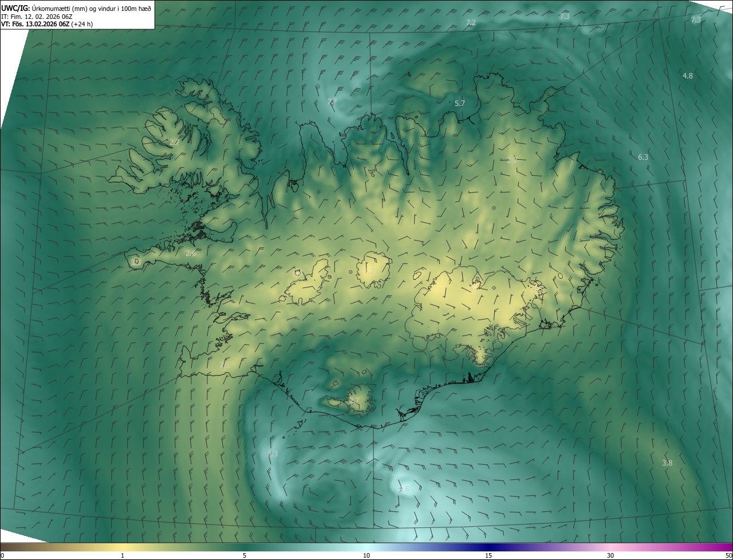Select the 2.2 value label over northeast Iceland
This screenshot has width=733, height=560.
point(512,160)
